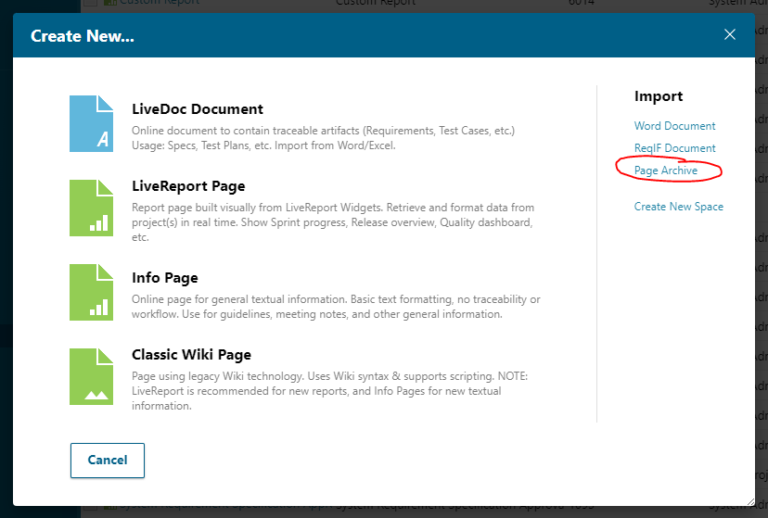Screen dimensions: 768x518
Task: Click the Create New dialog title bar
Action: click(380, 36)
